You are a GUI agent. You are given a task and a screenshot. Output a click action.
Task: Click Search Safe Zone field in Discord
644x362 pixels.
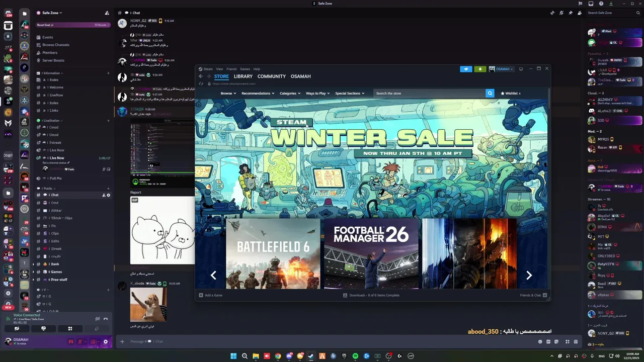coord(613,13)
